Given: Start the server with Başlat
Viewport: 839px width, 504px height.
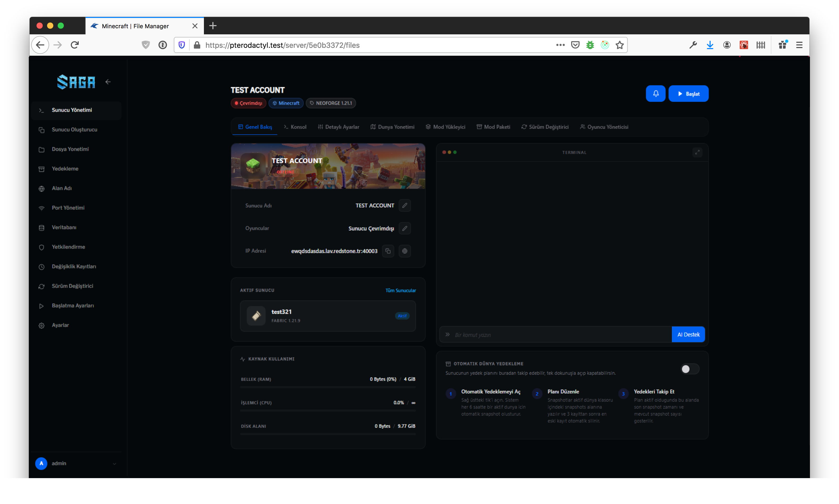Looking at the screenshot, I should coord(688,94).
